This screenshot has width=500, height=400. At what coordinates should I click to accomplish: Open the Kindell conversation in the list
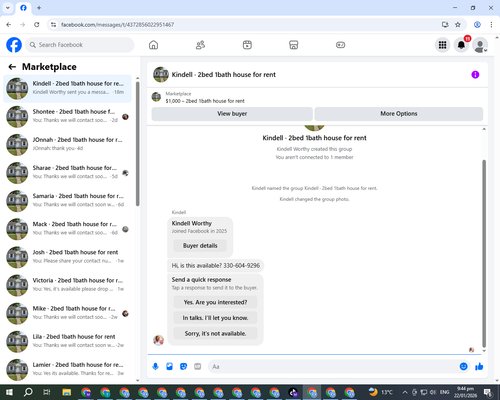(67, 88)
